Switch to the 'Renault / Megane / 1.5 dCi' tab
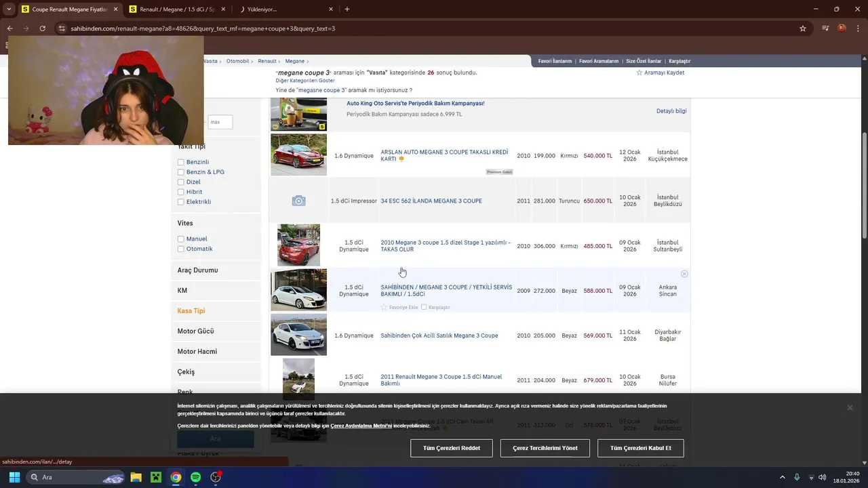 click(x=176, y=9)
